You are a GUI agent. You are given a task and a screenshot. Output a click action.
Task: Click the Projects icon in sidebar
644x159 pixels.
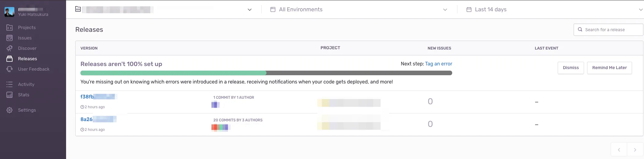pos(9,28)
